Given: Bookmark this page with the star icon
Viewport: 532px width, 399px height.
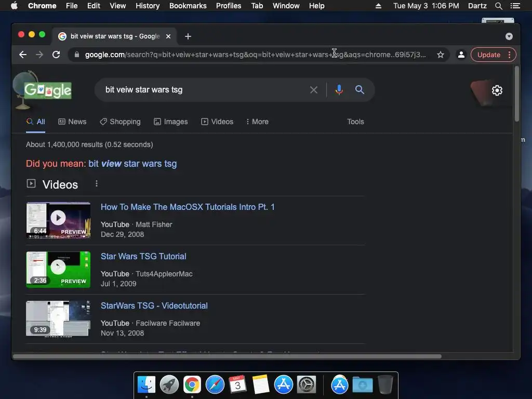Looking at the screenshot, I should point(441,55).
